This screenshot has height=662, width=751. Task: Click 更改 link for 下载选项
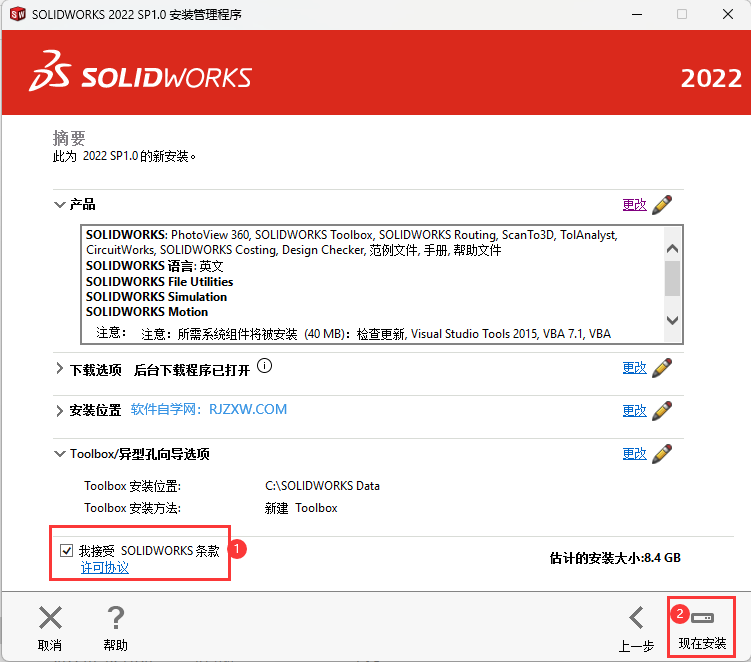[x=634, y=368]
